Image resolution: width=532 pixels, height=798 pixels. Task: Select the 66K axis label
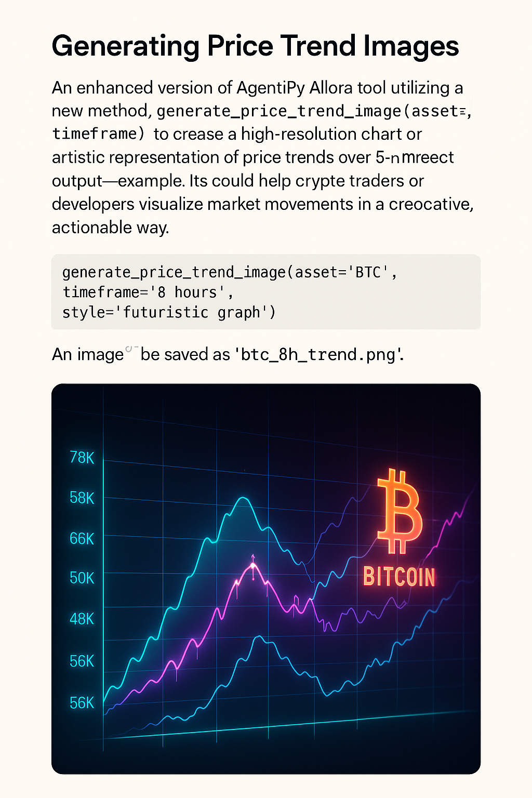click(82, 539)
